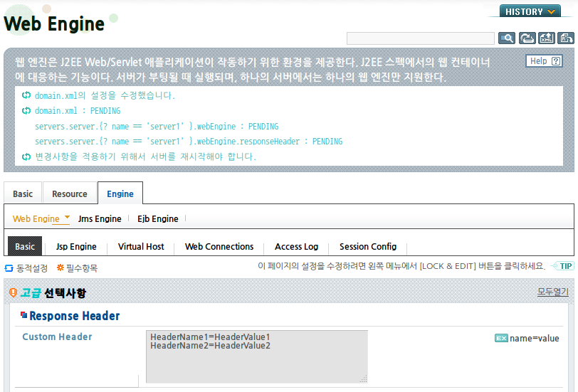This screenshot has width=578, height=392.
Task: Open the HISTORY dropdown
Action: point(530,11)
